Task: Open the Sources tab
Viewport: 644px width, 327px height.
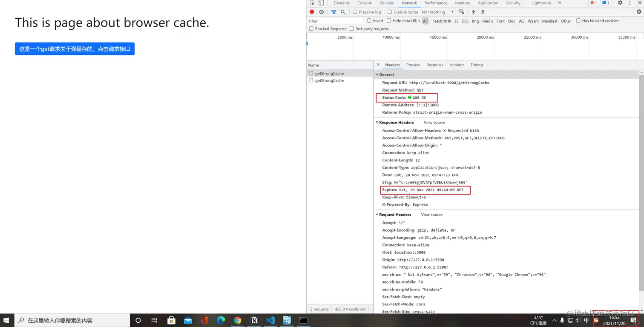Action: pyautogui.click(x=387, y=3)
